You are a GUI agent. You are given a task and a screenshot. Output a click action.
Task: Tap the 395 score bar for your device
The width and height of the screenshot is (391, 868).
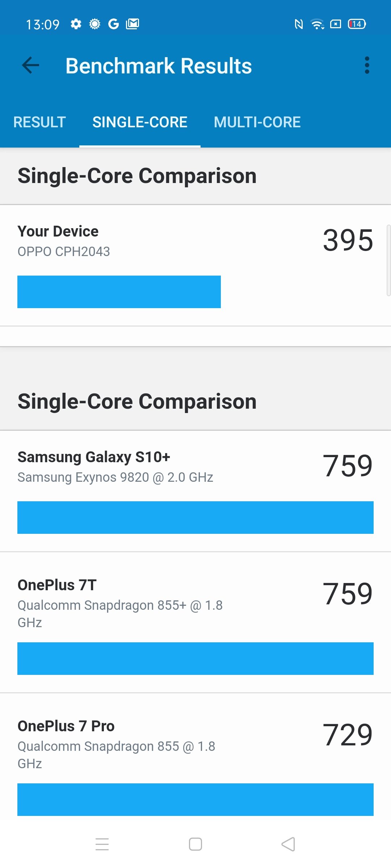[119, 292]
